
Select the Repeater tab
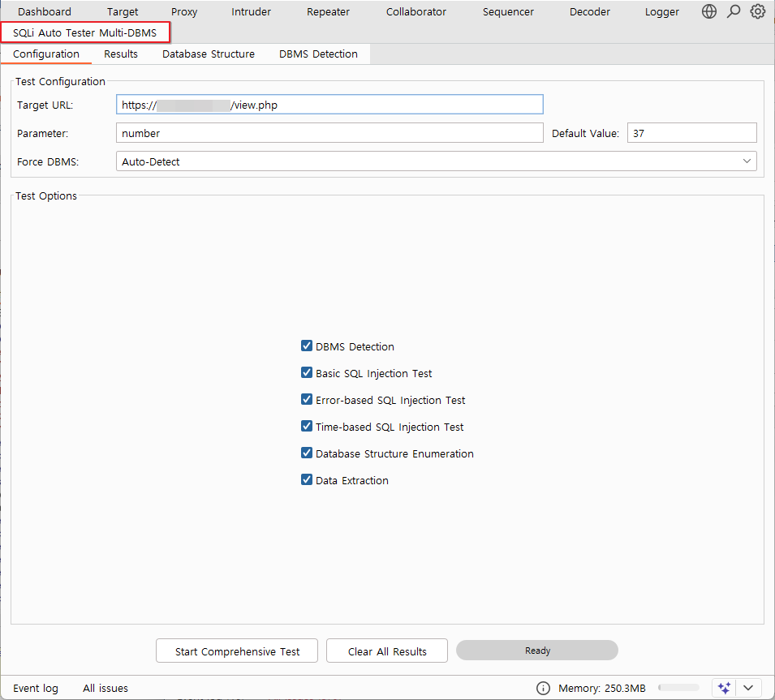coord(328,12)
